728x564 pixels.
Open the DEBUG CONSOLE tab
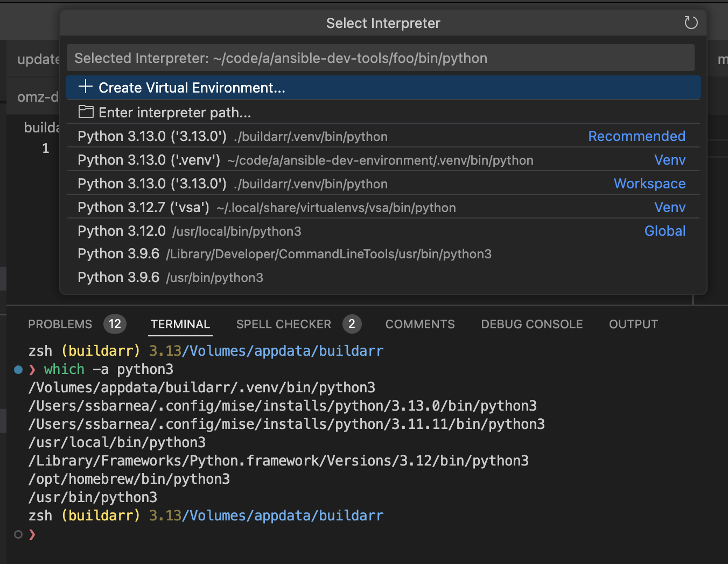tap(532, 324)
